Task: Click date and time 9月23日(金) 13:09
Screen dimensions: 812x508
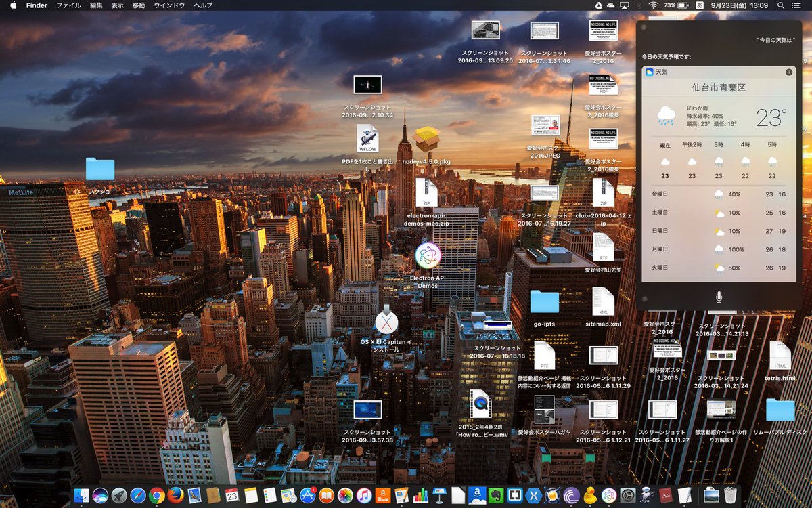Action: pos(740,5)
